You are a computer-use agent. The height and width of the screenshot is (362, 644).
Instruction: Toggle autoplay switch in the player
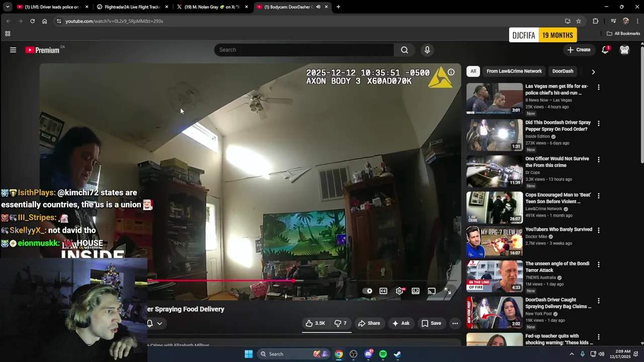pyautogui.click(x=368, y=291)
